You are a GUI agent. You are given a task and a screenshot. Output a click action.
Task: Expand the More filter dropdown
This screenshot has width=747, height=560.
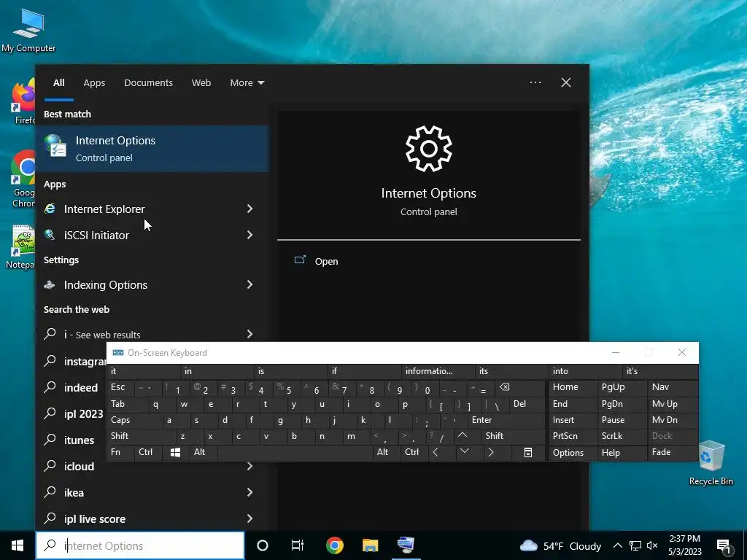click(247, 82)
